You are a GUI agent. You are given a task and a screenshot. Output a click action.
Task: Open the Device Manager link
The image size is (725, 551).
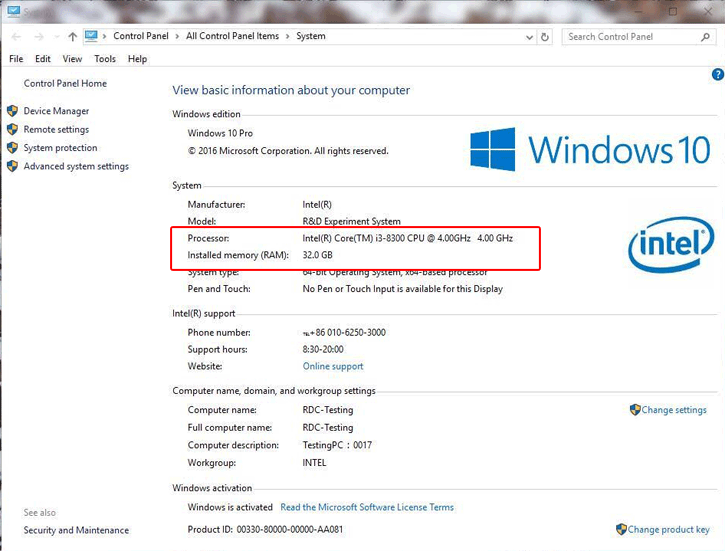[56, 111]
